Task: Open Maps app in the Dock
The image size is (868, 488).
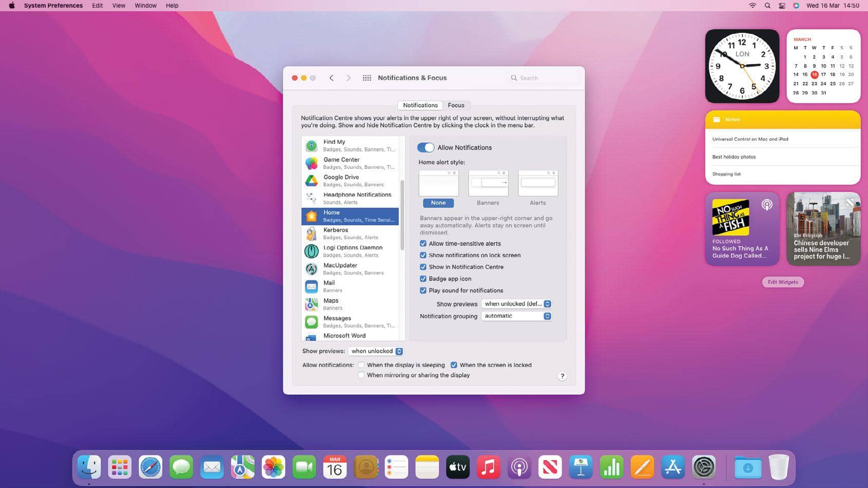Action: click(x=243, y=467)
